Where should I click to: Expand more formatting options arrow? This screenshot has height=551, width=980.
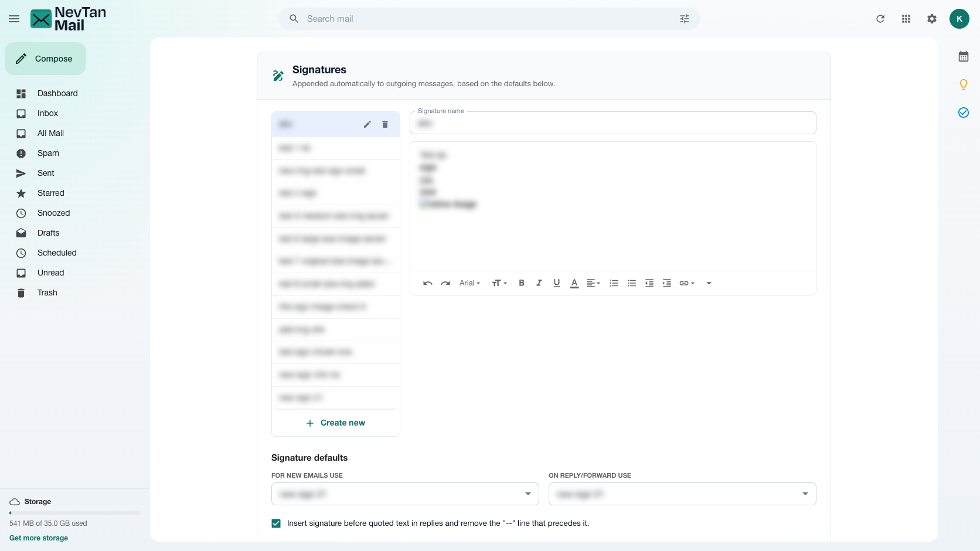pyautogui.click(x=709, y=283)
